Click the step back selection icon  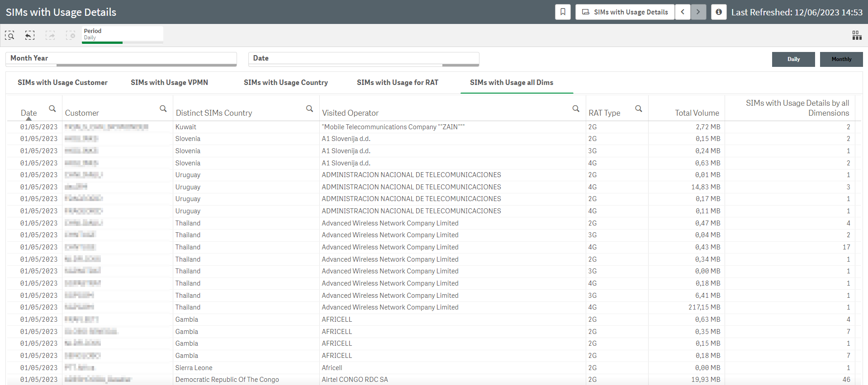[x=30, y=35]
